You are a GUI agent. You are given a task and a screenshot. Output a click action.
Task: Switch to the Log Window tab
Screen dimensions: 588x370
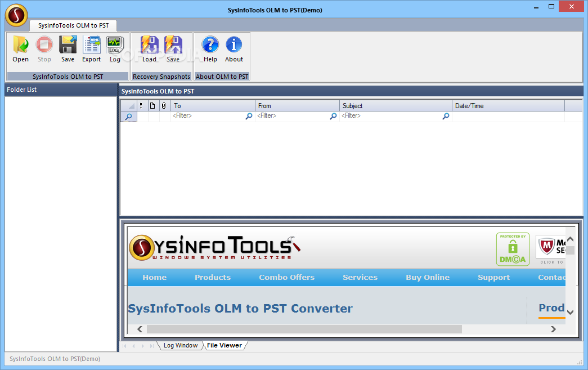(x=181, y=345)
